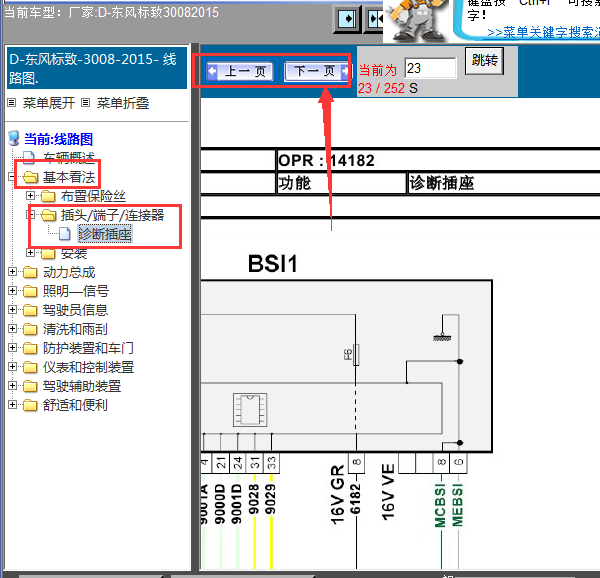Go to next page with 下一页 button
Image resolution: width=600 pixels, height=578 pixels.
tap(316, 71)
